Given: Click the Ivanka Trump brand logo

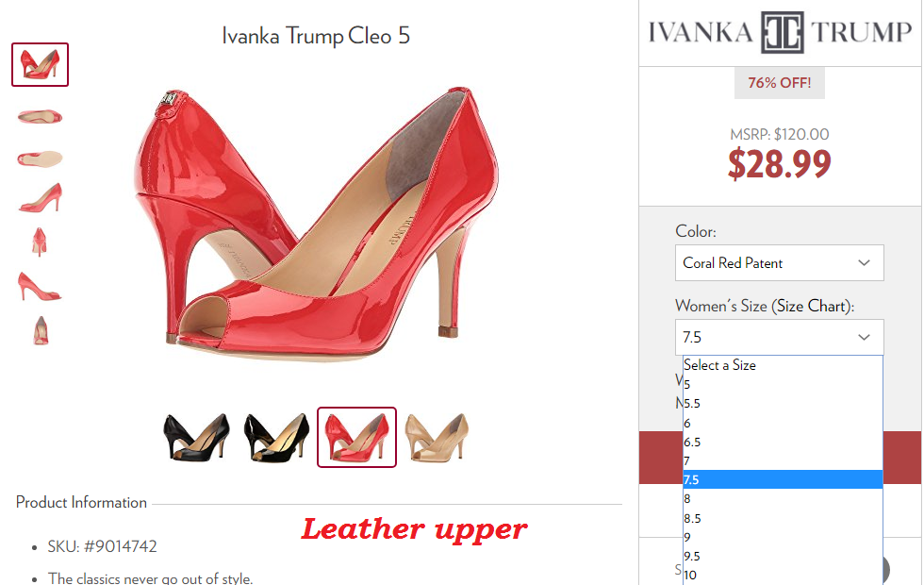Looking at the screenshot, I should (781, 32).
